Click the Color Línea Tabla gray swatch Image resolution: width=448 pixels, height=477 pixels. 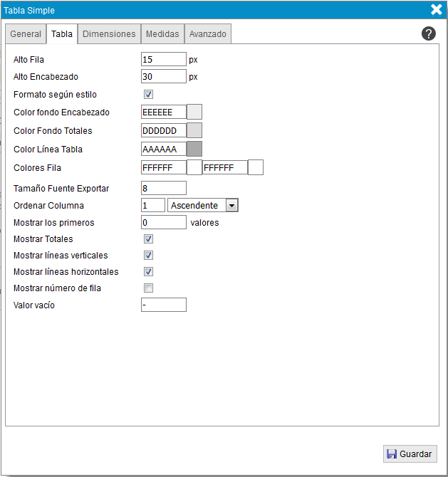[x=194, y=149]
